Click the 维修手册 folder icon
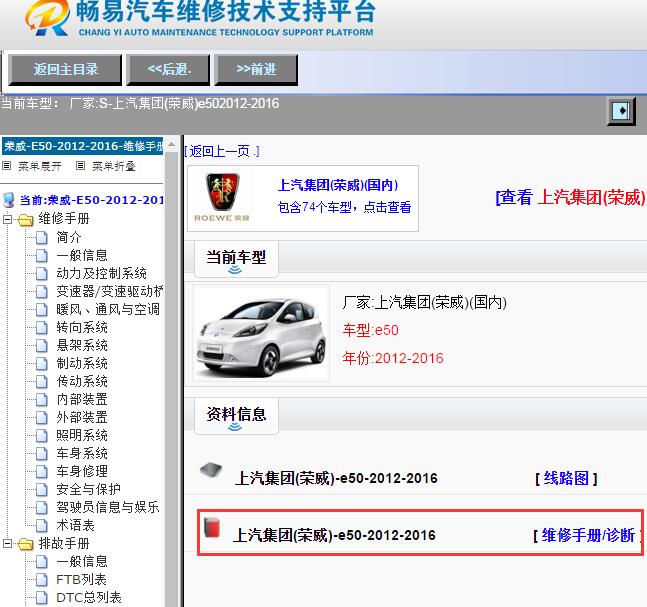This screenshot has width=647, height=607. point(26,220)
